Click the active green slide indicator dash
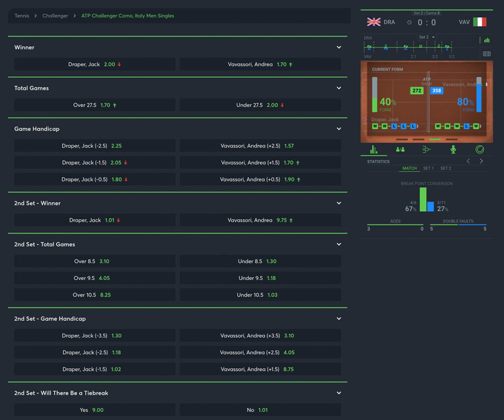Image resolution: width=504 pixels, height=420 pixels. (x=435, y=139)
